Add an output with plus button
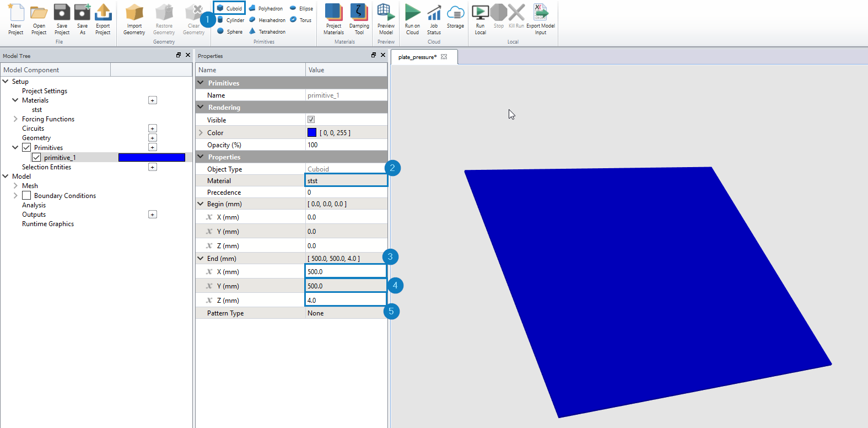Viewport: 868px width, 428px height. tap(153, 214)
